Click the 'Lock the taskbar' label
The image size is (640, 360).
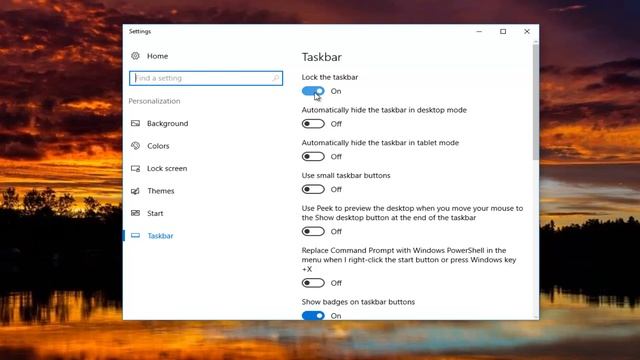330,77
